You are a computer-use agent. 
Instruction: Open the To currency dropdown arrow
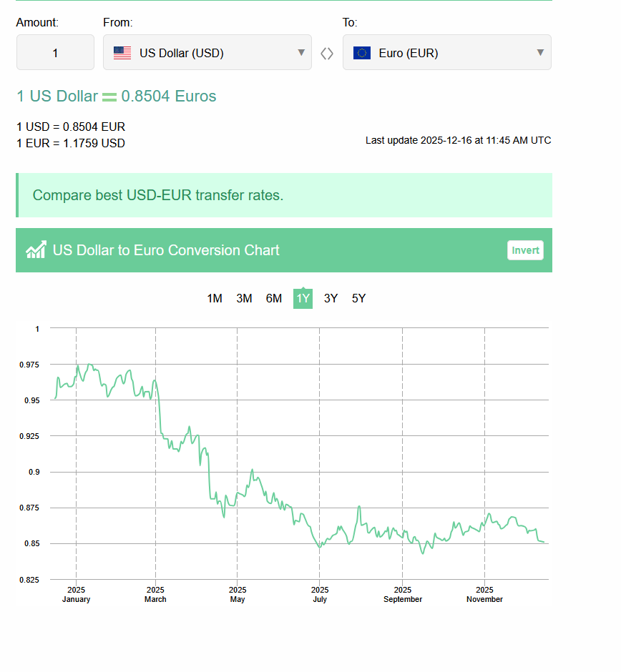[x=540, y=52]
